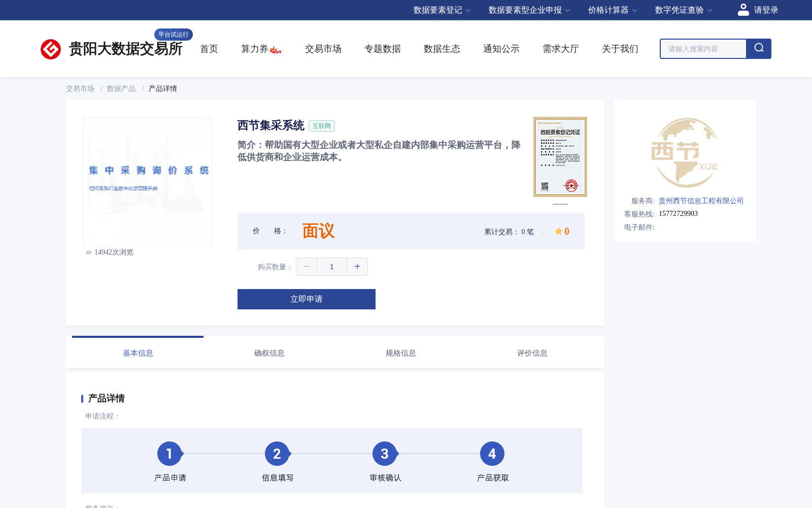Switch to the 基本信息 tab
The image size is (812, 508).
138,353
